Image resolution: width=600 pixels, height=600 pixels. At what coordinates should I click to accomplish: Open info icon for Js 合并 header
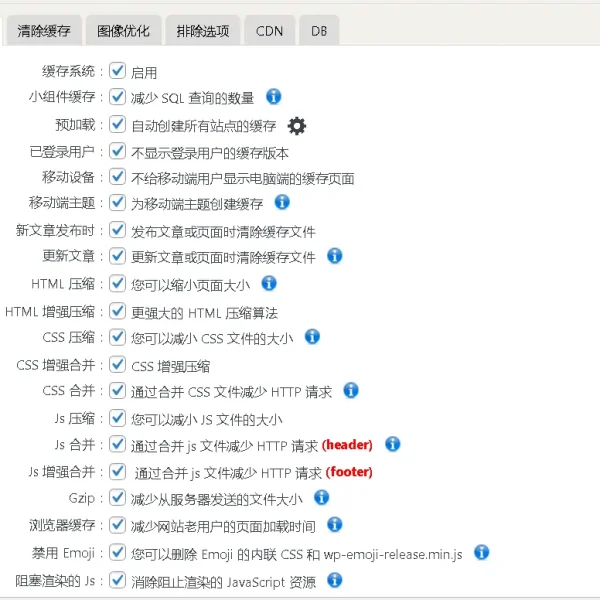click(393, 444)
